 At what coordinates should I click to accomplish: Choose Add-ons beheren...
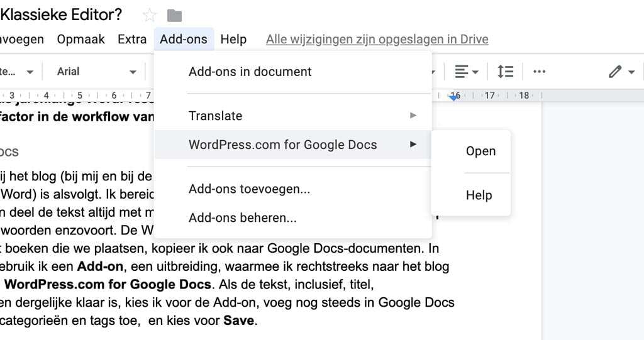[293, 217]
